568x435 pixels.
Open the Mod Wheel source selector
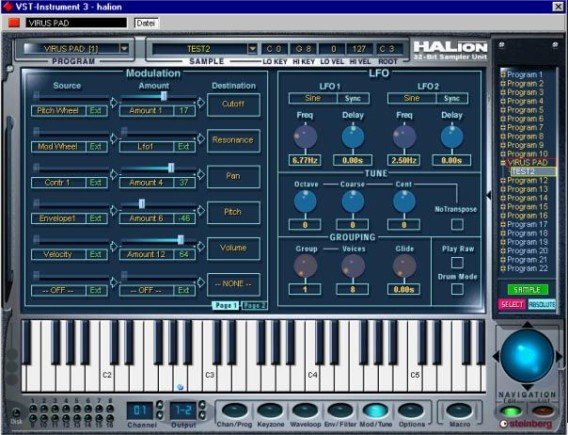coord(58,146)
